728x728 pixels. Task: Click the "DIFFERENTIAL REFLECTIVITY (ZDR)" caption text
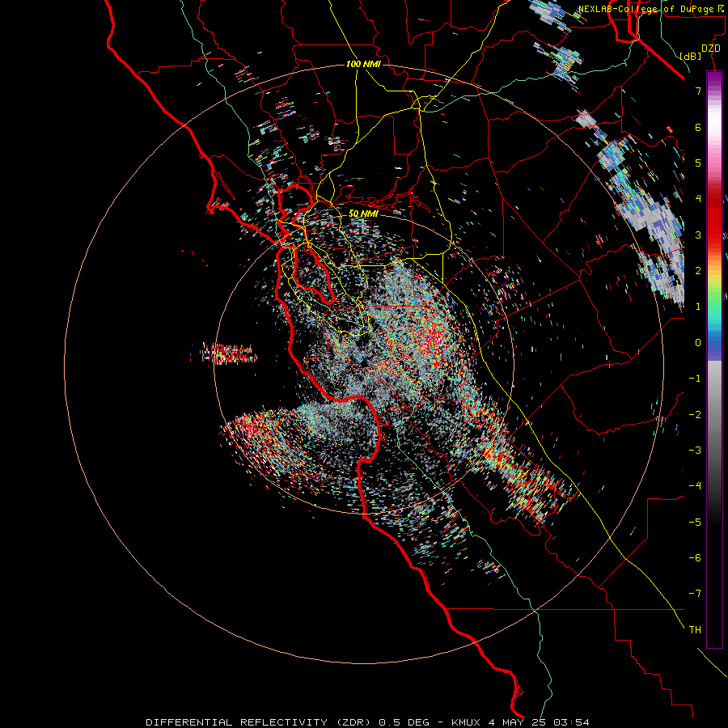[258, 722]
